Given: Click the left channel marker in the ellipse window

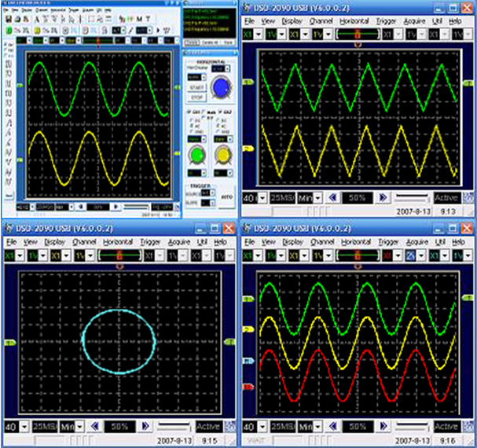Looking at the screenshot, I should coord(10,343).
